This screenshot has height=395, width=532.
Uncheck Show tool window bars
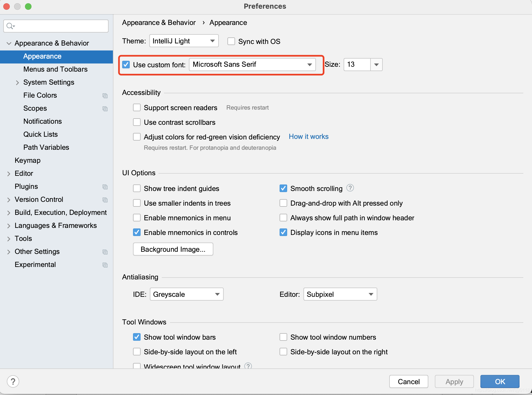coord(137,337)
